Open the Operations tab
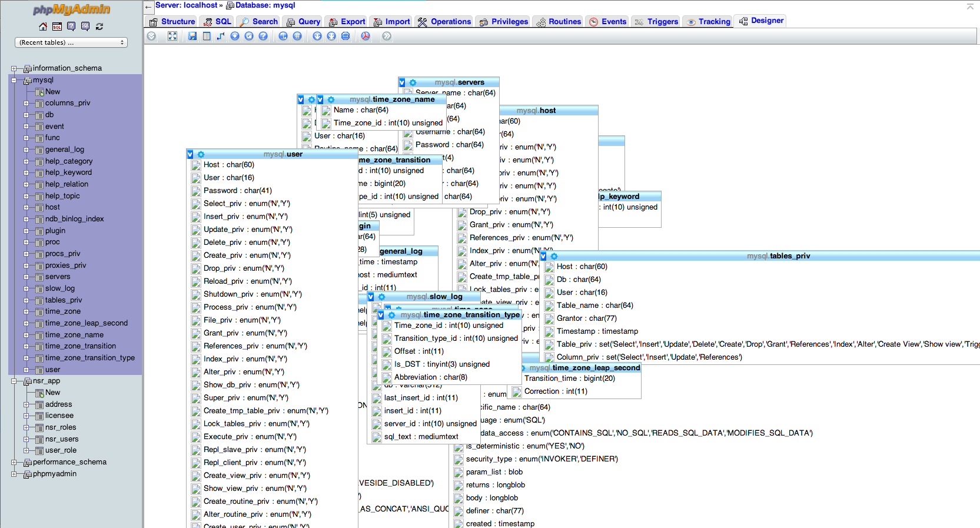 [x=444, y=22]
